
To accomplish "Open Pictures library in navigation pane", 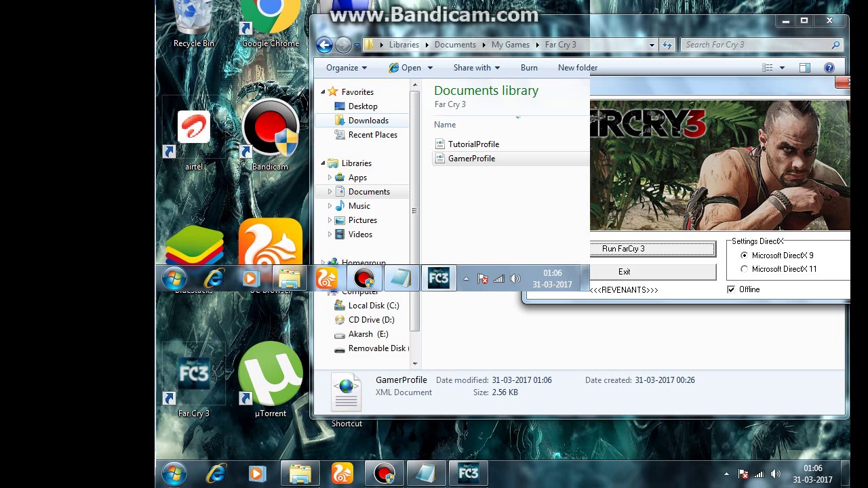I will (x=363, y=220).
